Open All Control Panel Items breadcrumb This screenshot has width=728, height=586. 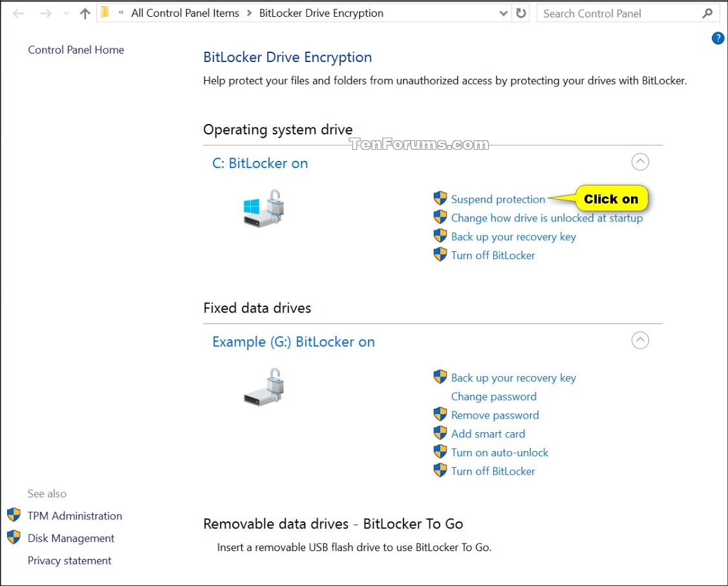click(x=185, y=13)
